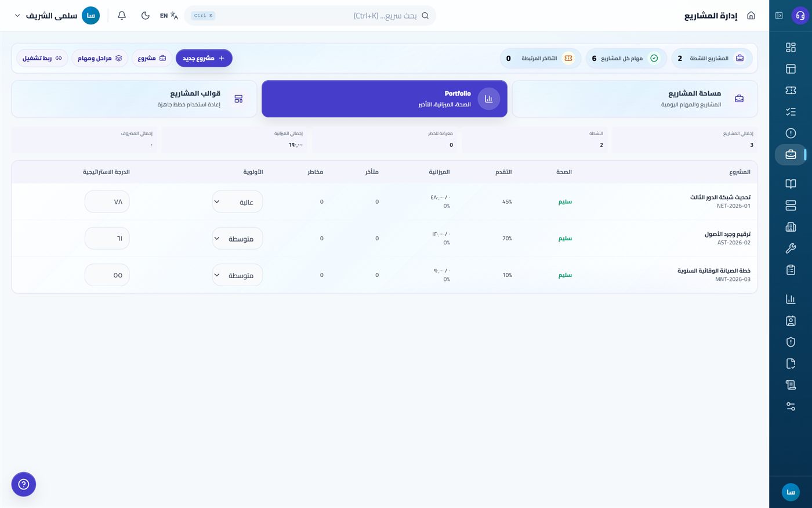Open the dashboard grid icon in sidebar

click(791, 48)
